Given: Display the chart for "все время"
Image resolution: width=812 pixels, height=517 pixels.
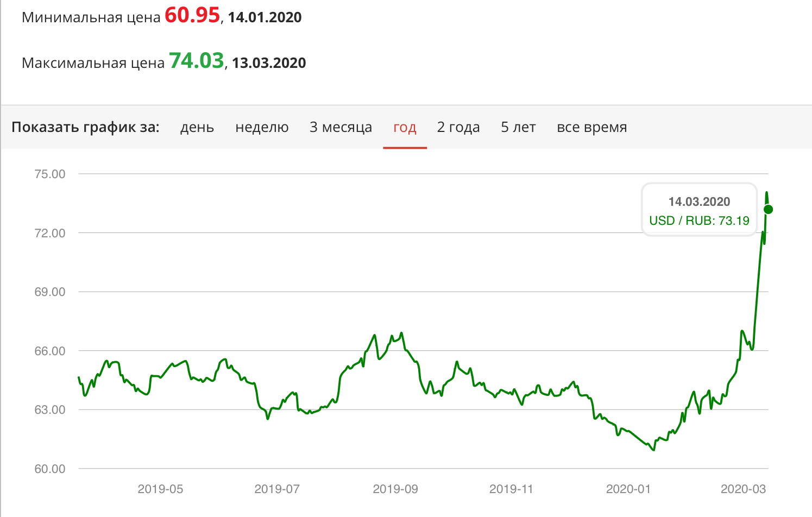Looking at the screenshot, I should point(591,128).
